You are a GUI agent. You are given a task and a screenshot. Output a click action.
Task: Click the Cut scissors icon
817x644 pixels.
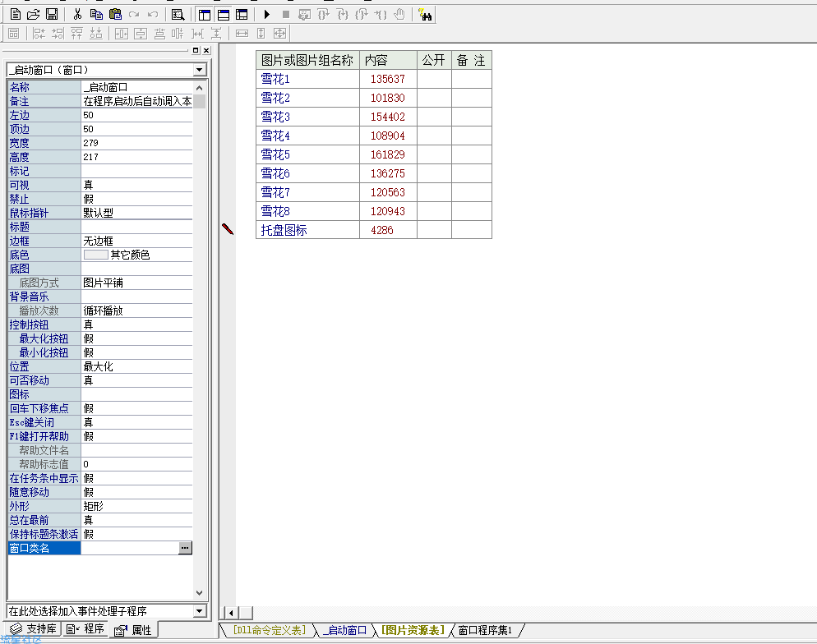[77, 14]
